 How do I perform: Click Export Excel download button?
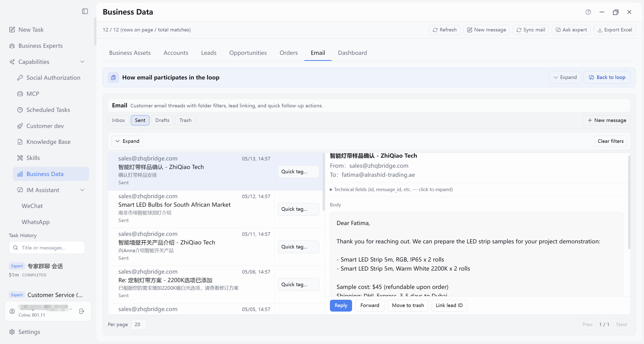coord(615,30)
